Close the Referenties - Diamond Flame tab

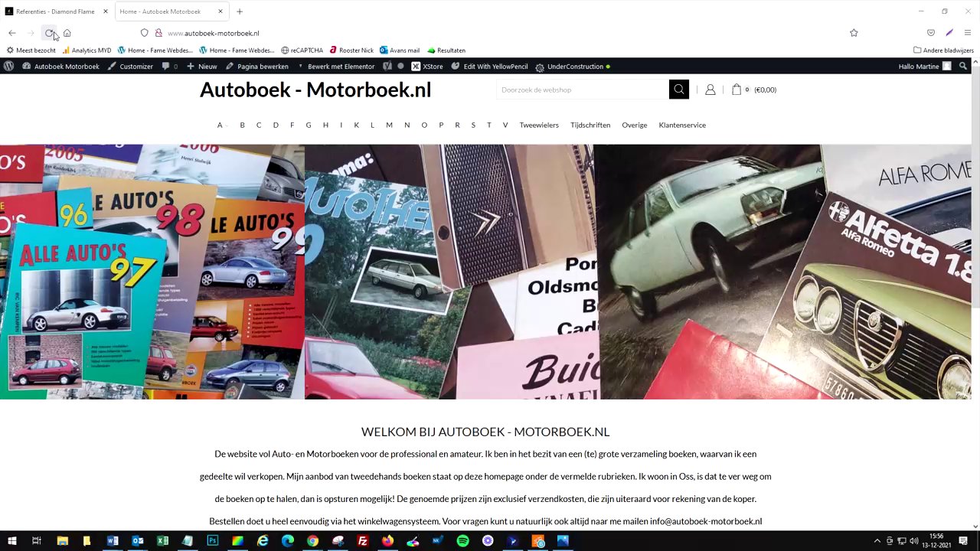[106, 11]
